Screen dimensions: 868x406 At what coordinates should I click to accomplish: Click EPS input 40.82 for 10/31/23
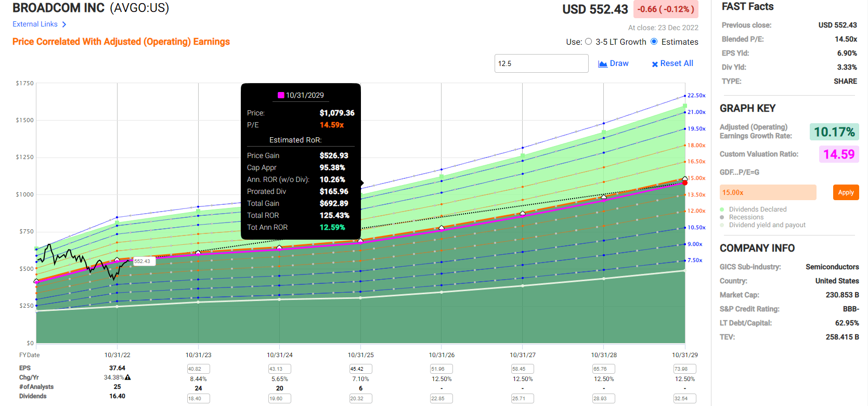198,369
